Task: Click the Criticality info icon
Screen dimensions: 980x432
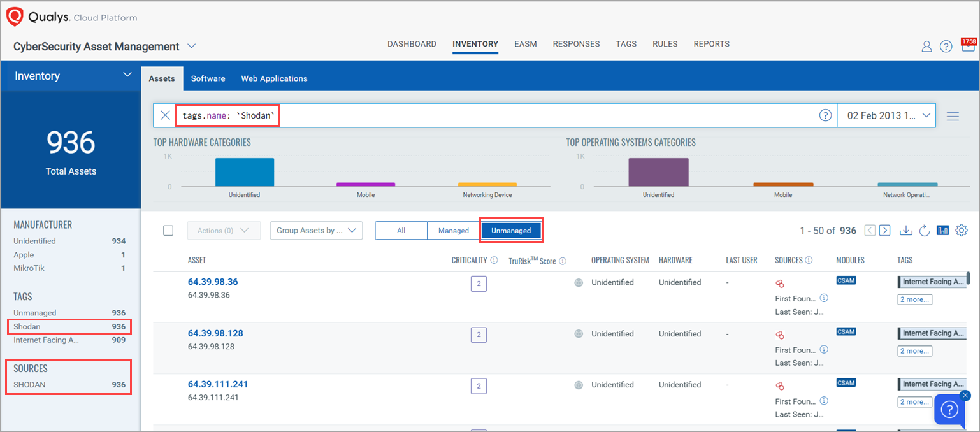Action: (x=494, y=260)
